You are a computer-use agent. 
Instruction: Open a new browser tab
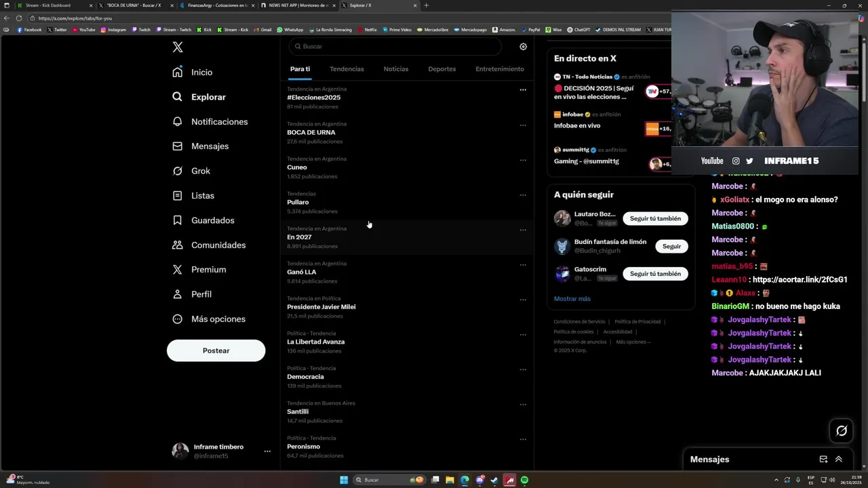[x=426, y=5]
